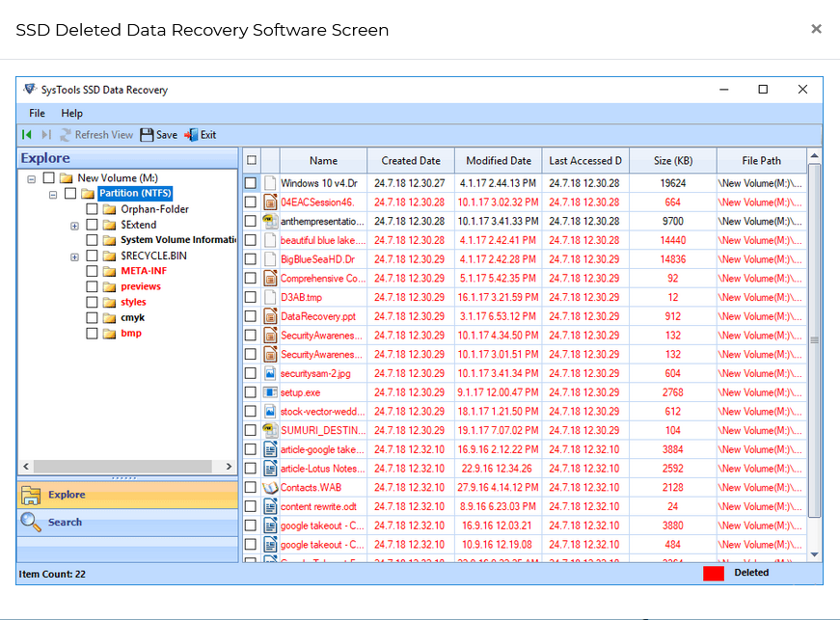Click the Search panel button
Viewport: 840px width, 620px height.
click(x=127, y=522)
